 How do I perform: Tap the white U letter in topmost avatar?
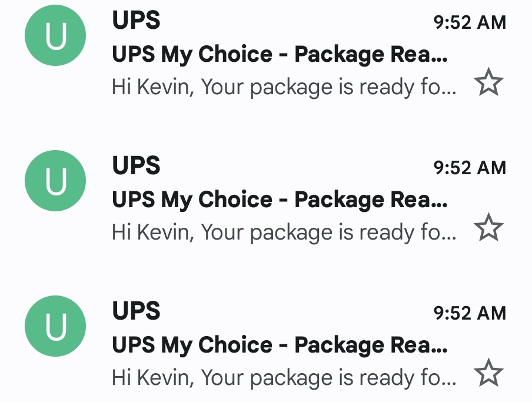[56, 36]
